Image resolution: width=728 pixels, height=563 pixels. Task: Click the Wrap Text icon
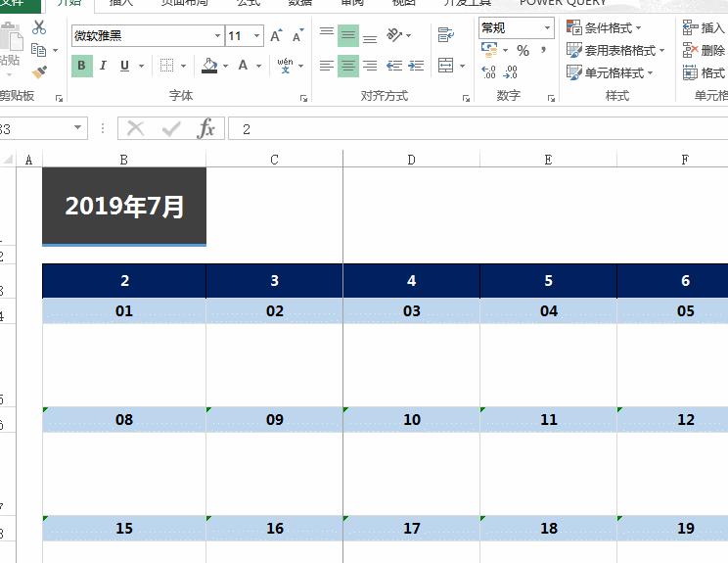click(x=446, y=35)
